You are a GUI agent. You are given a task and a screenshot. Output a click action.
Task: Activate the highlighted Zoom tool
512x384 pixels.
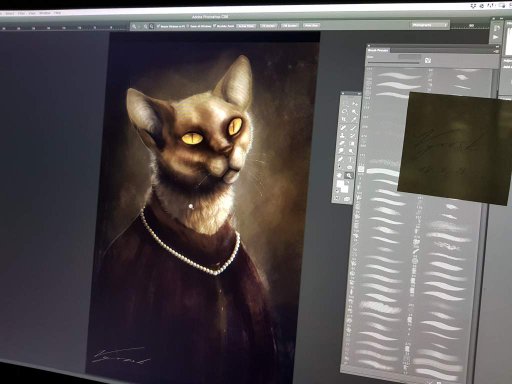349,176
